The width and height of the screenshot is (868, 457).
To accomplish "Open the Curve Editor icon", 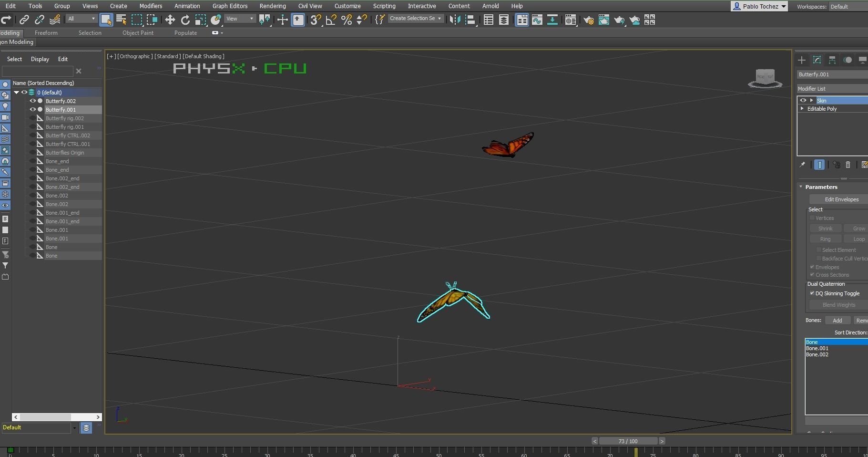I will (537, 20).
